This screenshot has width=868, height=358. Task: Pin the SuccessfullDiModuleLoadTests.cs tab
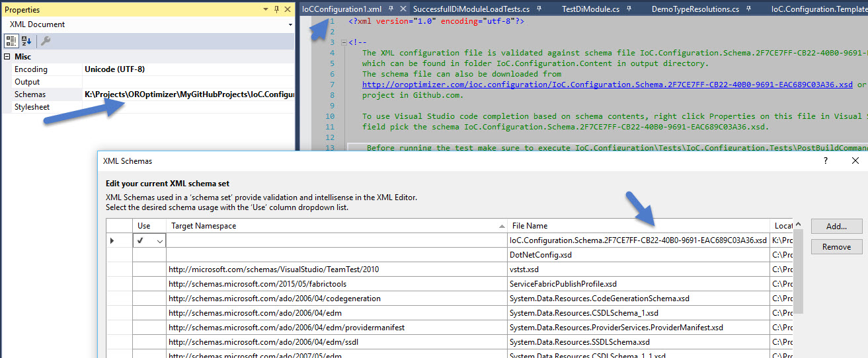(539, 9)
